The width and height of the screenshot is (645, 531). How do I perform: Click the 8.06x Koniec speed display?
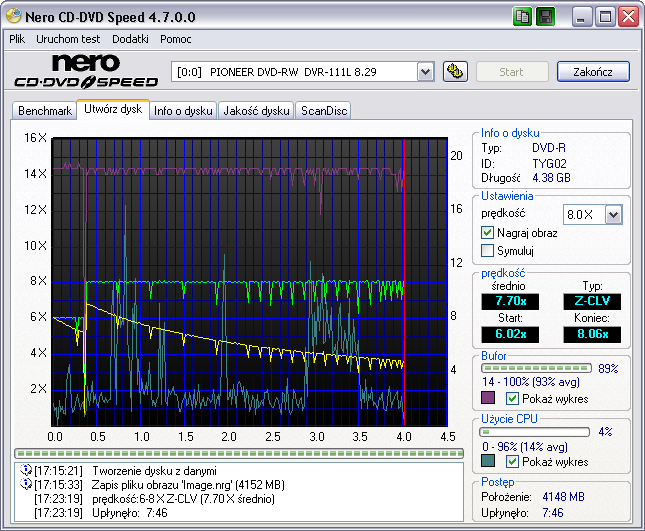(x=592, y=334)
